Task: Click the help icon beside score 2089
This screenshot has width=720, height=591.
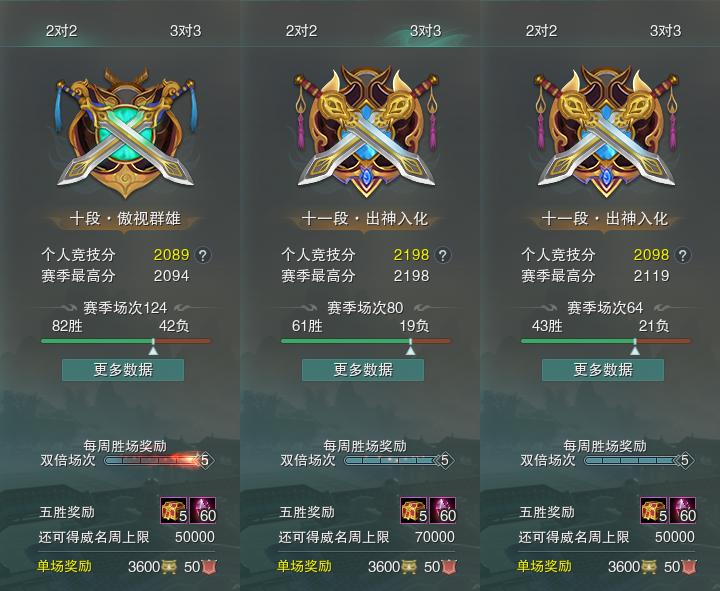Action: point(203,255)
